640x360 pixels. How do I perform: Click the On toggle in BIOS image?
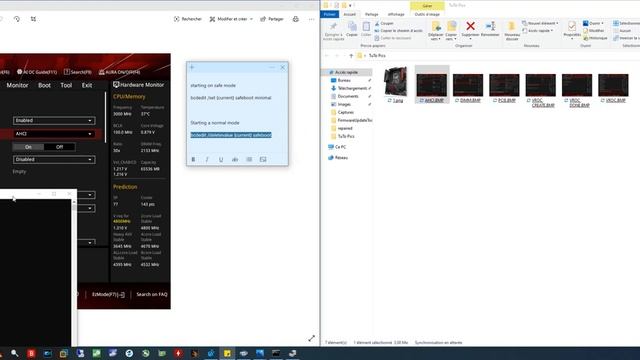pyautogui.click(x=28, y=147)
